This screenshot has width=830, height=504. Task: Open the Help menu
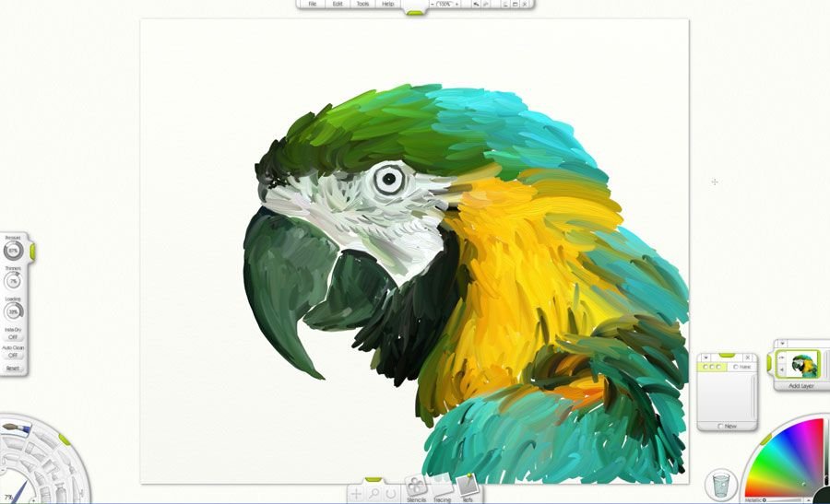click(x=388, y=4)
